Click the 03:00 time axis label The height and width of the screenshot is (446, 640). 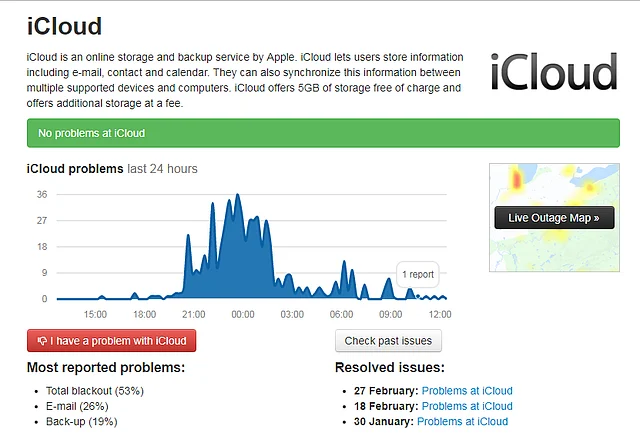[x=292, y=315]
